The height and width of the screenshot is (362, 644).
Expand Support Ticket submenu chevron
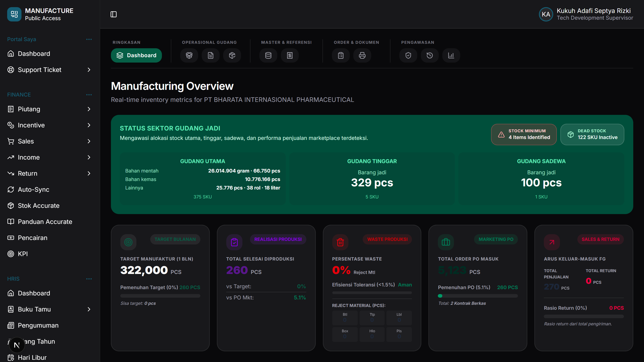[x=89, y=70]
